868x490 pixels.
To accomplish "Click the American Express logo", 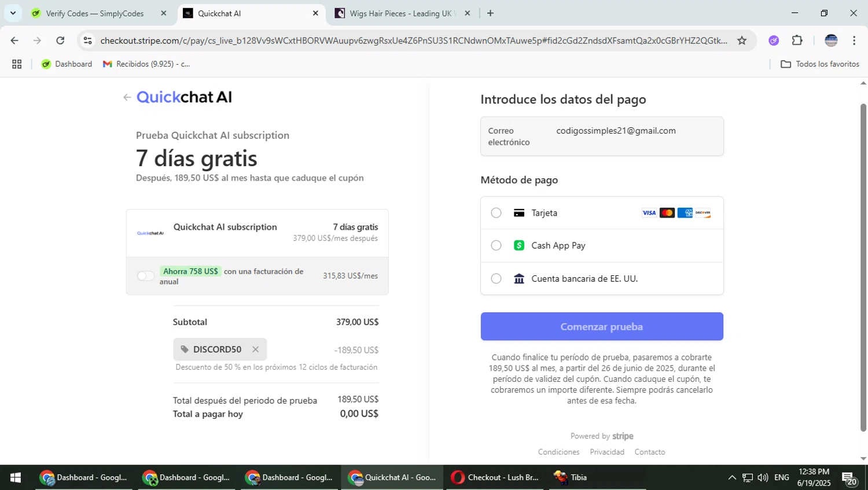I will click(685, 213).
